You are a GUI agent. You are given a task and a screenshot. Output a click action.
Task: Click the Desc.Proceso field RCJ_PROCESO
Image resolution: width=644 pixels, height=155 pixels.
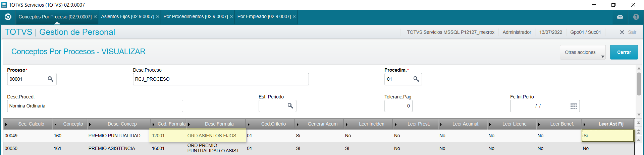point(221,79)
